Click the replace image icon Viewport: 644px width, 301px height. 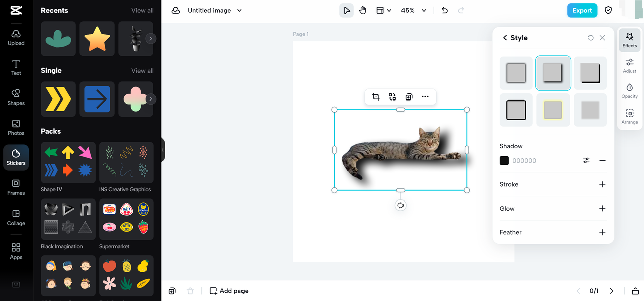(x=392, y=97)
